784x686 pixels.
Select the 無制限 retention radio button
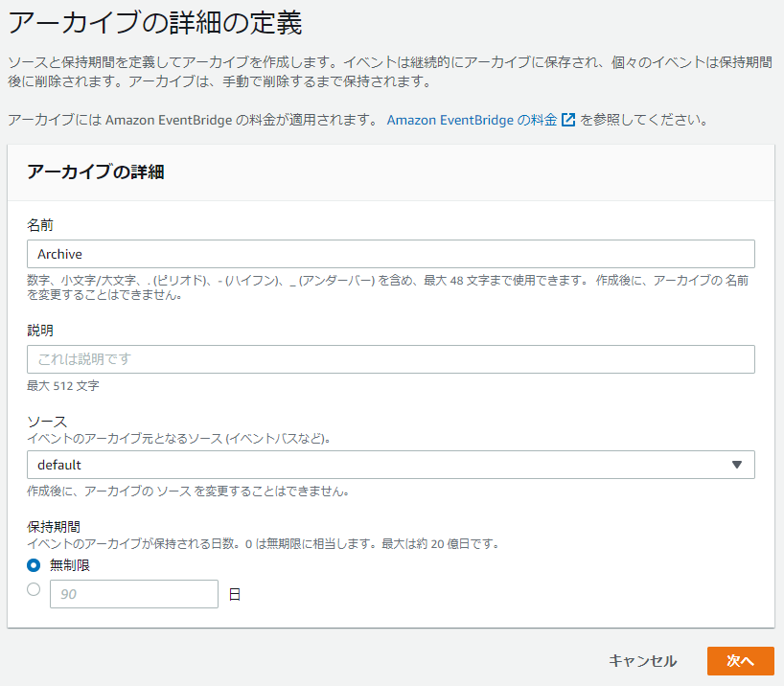coord(34,565)
